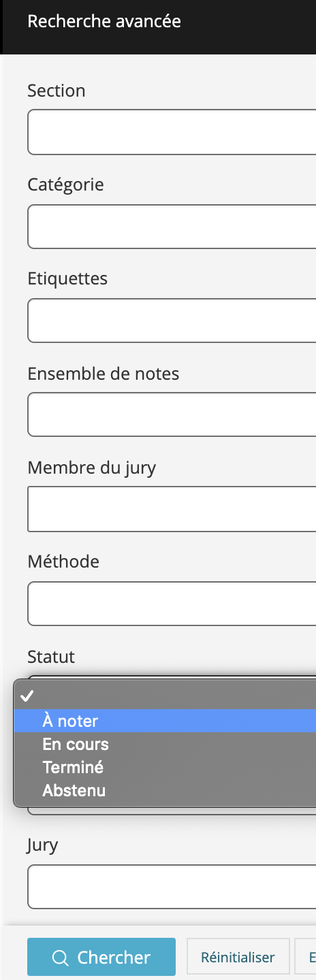
Task: Open the Catégorie field
Action: [172, 227]
